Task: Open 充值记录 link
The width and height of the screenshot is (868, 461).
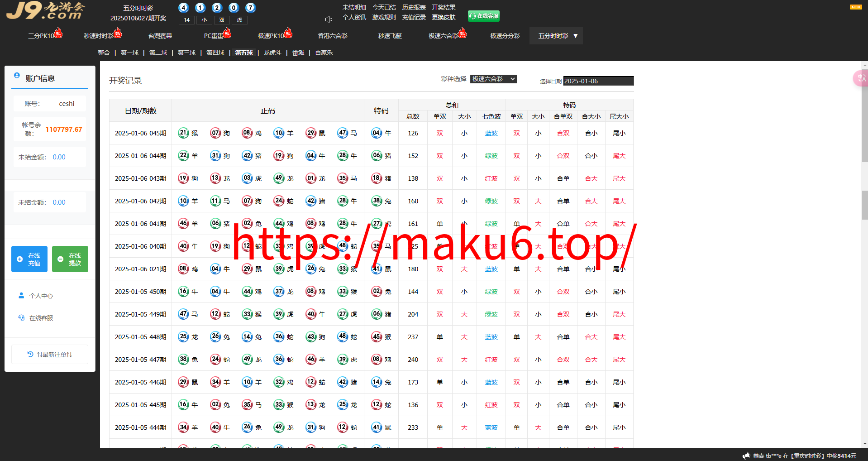Action: pos(414,17)
